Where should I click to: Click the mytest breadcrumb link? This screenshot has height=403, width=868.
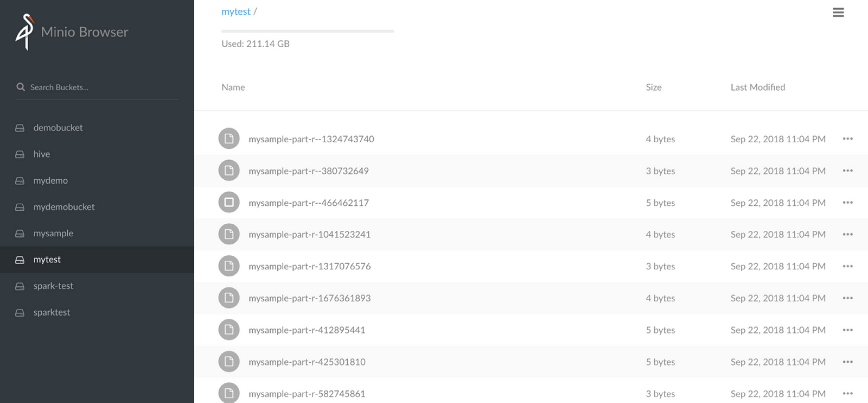(235, 11)
